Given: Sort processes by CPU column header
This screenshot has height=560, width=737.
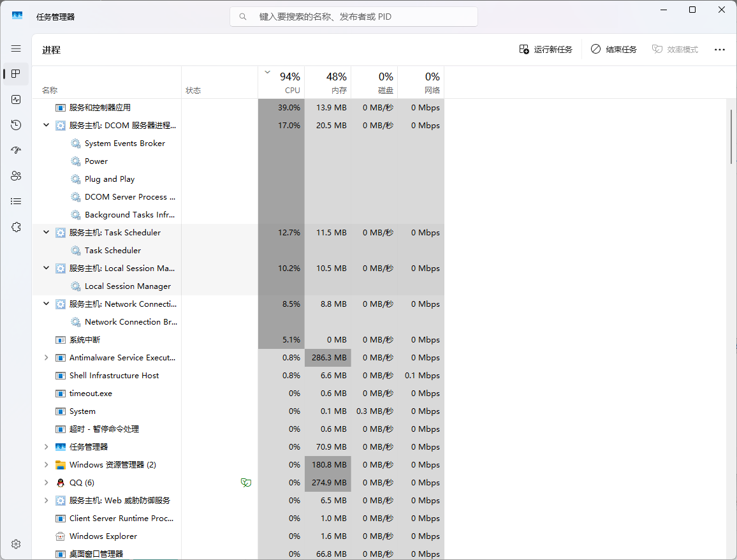Looking at the screenshot, I should pyautogui.click(x=281, y=83).
